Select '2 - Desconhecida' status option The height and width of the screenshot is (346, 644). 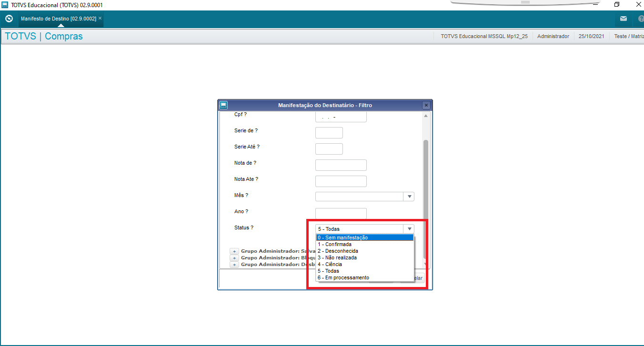coord(364,251)
